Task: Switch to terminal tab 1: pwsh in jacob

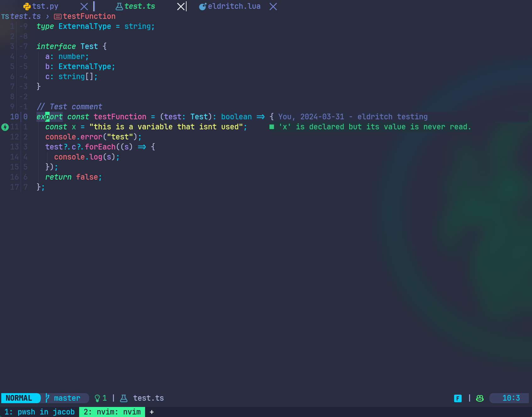Action: pos(40,412)
